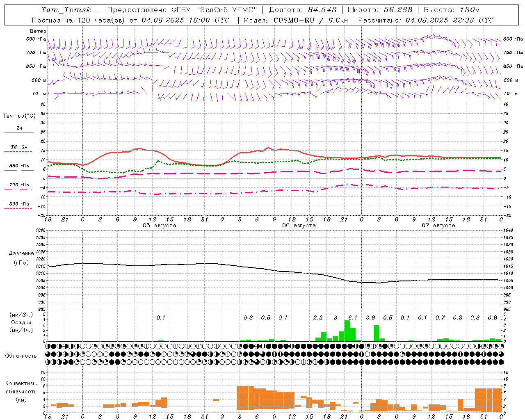Viewport: 525px width, 420px height.
Task: Click the Осадки precipitation label
Action: (x=21, y=322)
